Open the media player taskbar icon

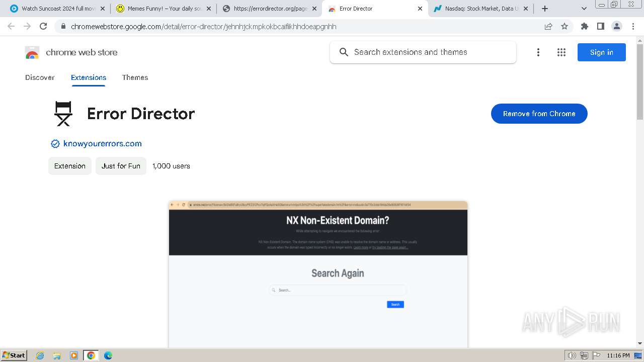coord(74,355)
